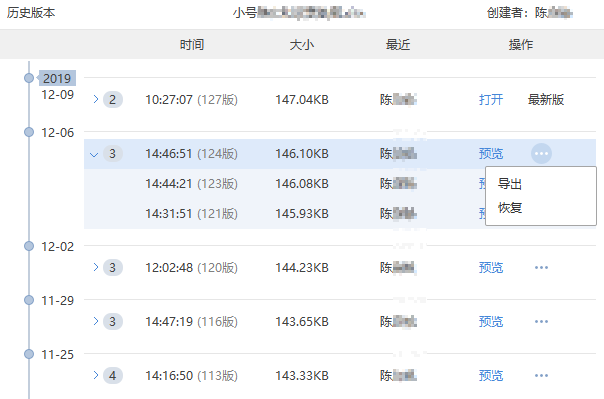Open the latest 127版 via 打开
This screenshot has width=604, height=399.
(491, 100)
